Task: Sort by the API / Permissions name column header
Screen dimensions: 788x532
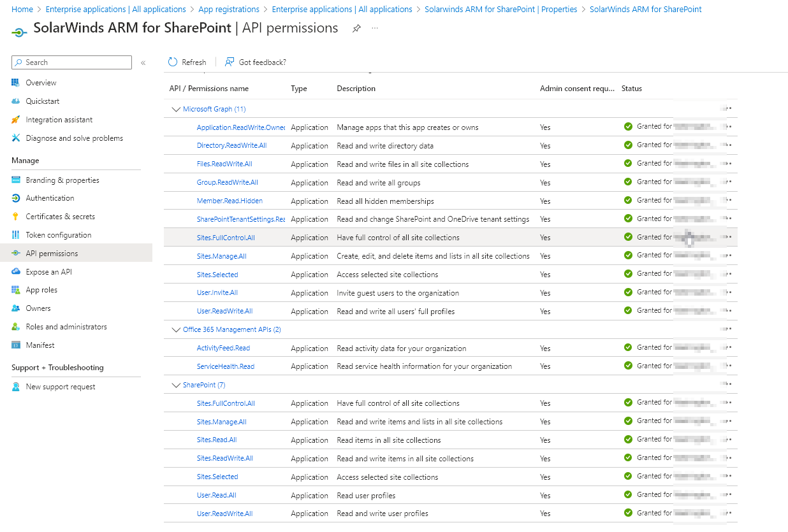Action: point(209,89)
